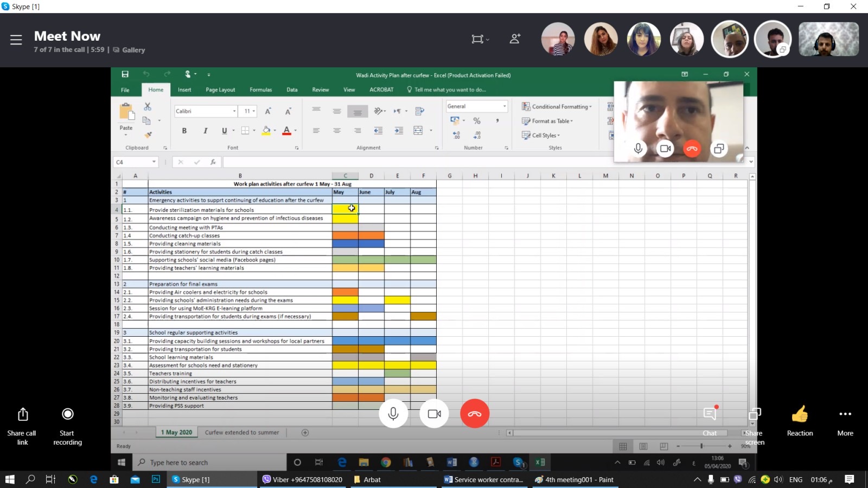Toggle the video camera off
This screenshot has height=488, width=868.
[x=434, y=414]
